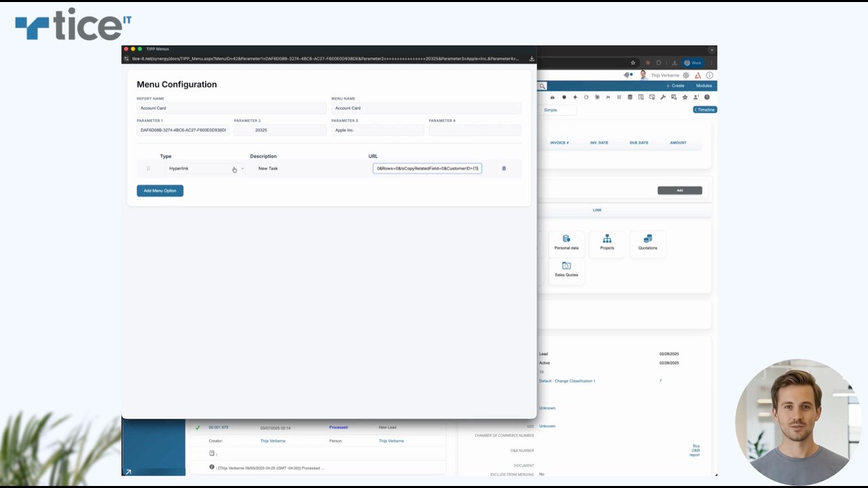This screenshot has width=868, height=488.
Task: Click the arrow icon in the blue sidebar corner
Action: coord(127,472)
